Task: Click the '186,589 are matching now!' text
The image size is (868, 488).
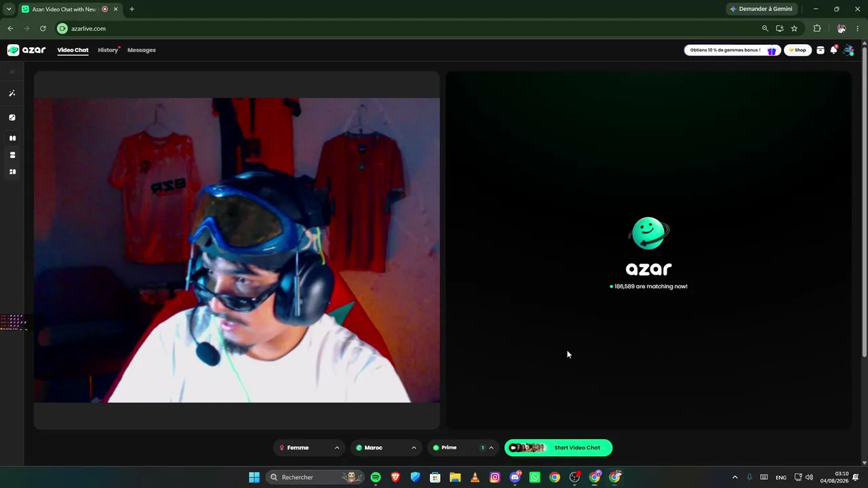Action: tap(650, 287)
